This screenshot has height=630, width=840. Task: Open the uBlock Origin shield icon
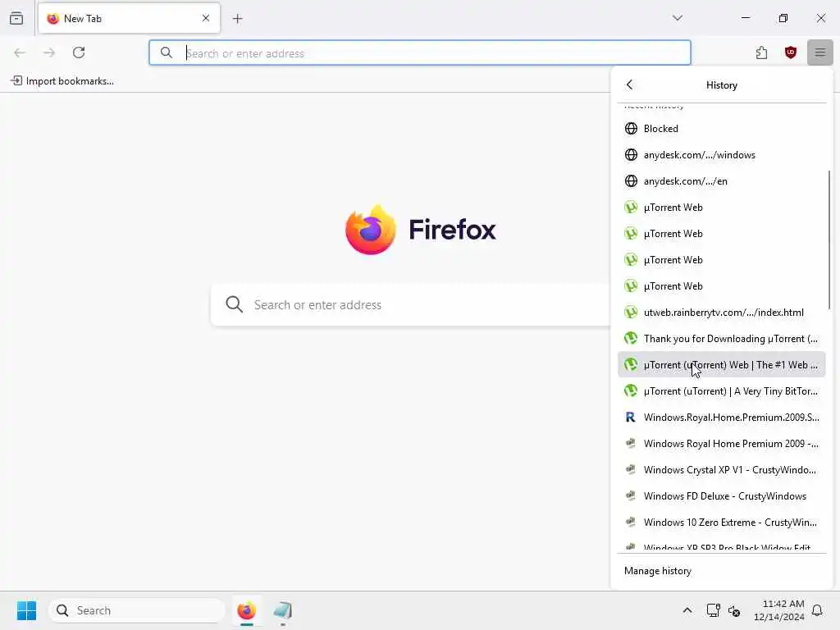pyautogui.click(x=790, y=52)
